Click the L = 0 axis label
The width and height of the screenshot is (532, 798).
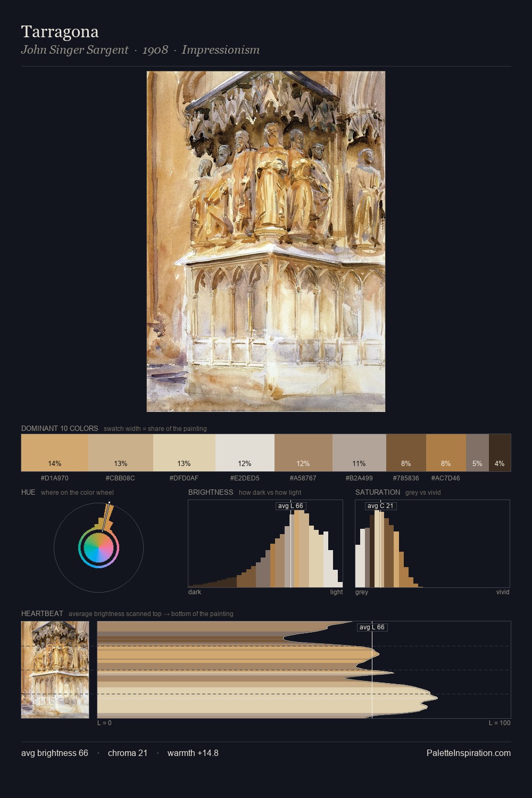pos(104,723)
